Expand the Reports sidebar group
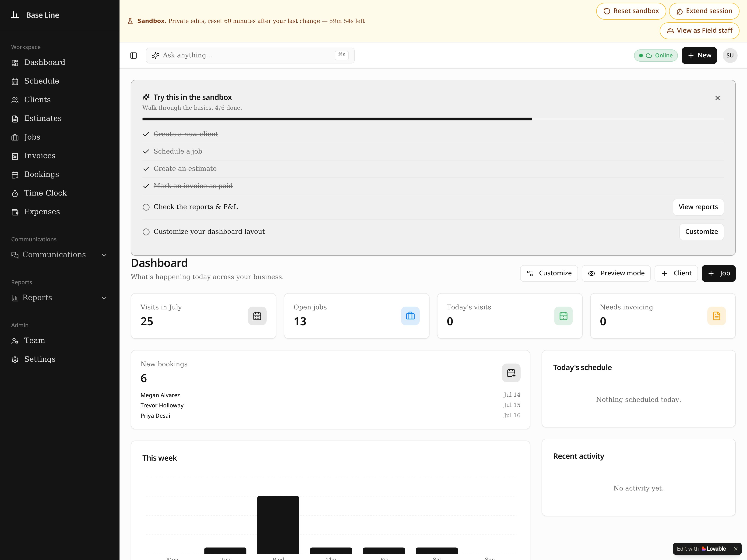The image size is (747, 560). [x=60, y=298]
